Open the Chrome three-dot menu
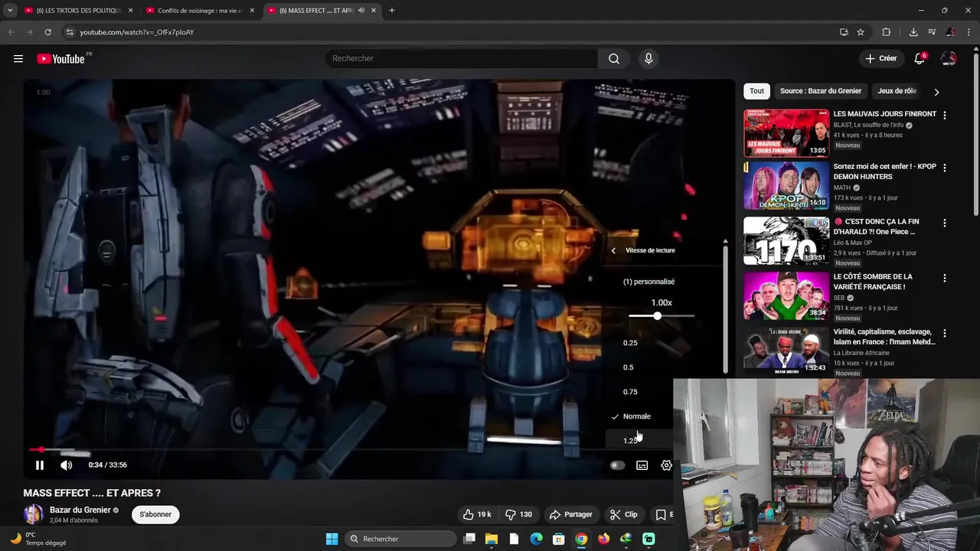Viewport: 980px width, 551px height. (x=969, y=32)
